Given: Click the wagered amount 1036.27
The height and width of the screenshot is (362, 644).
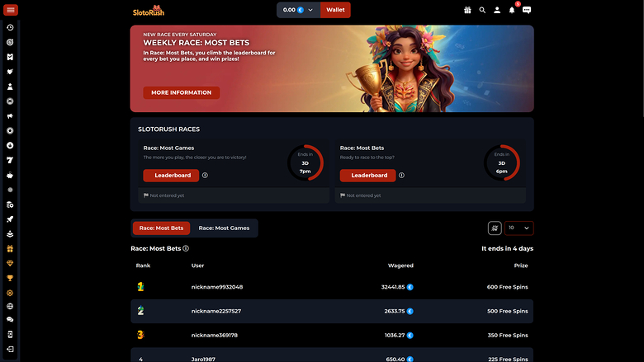Looking at the screenshot, I should (x=395, y=335).
